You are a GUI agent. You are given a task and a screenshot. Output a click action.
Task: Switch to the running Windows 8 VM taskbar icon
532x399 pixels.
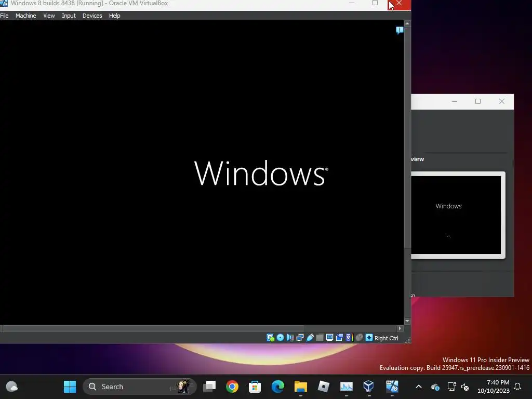click(392, 387)
